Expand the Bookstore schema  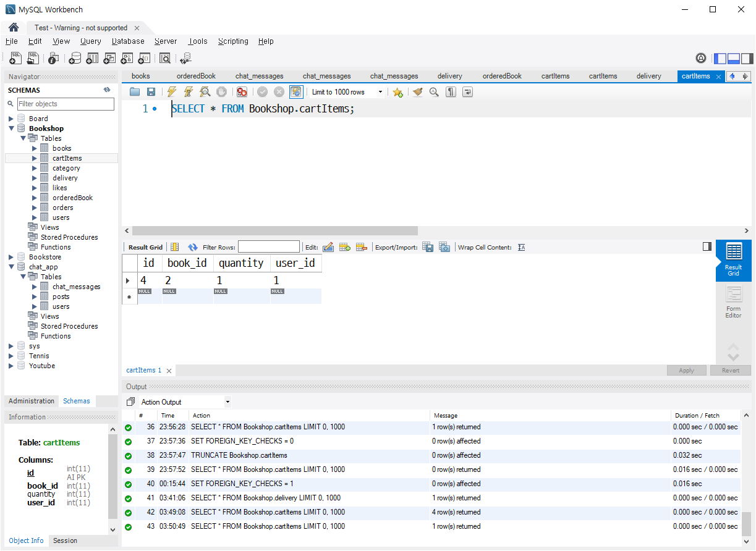click(x=11, y=257)
